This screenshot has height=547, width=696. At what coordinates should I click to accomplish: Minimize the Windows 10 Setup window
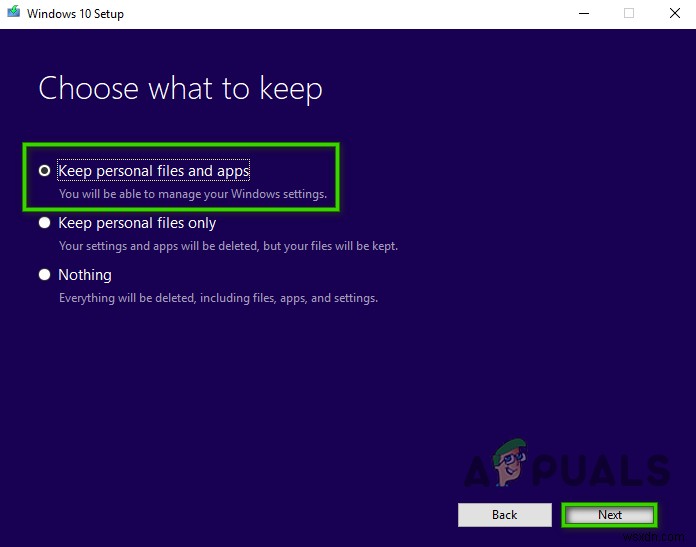pyautogui.click(x=584, y=13)
